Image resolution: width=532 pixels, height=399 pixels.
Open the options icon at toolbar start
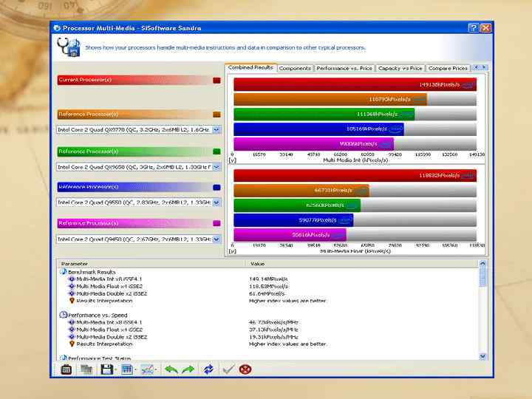point(66,369)
